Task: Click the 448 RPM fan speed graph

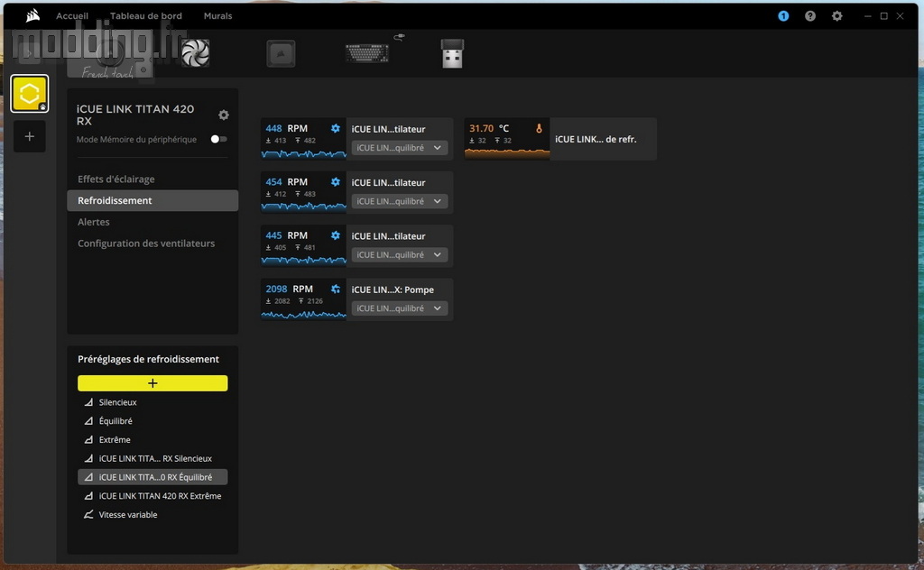Action: pyautogui.click(x=303, y=153)
